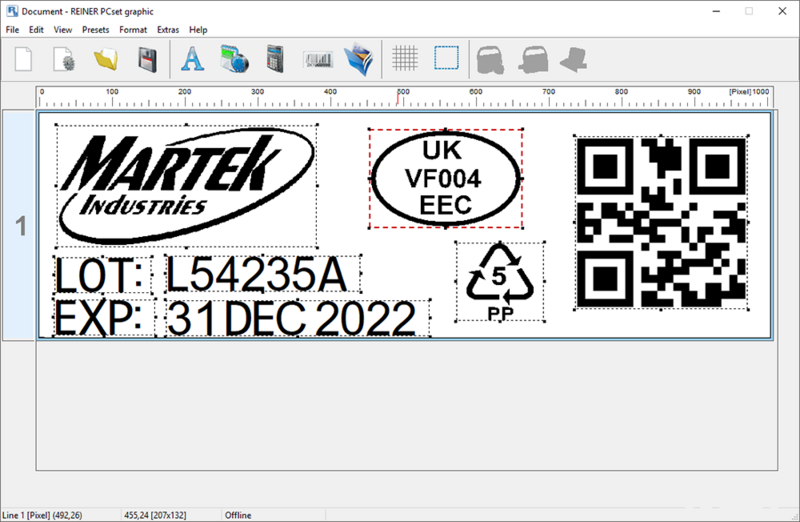This screenshot has height=522, width=800.
Task: Open the Edit menu
Action: (36, 30)
